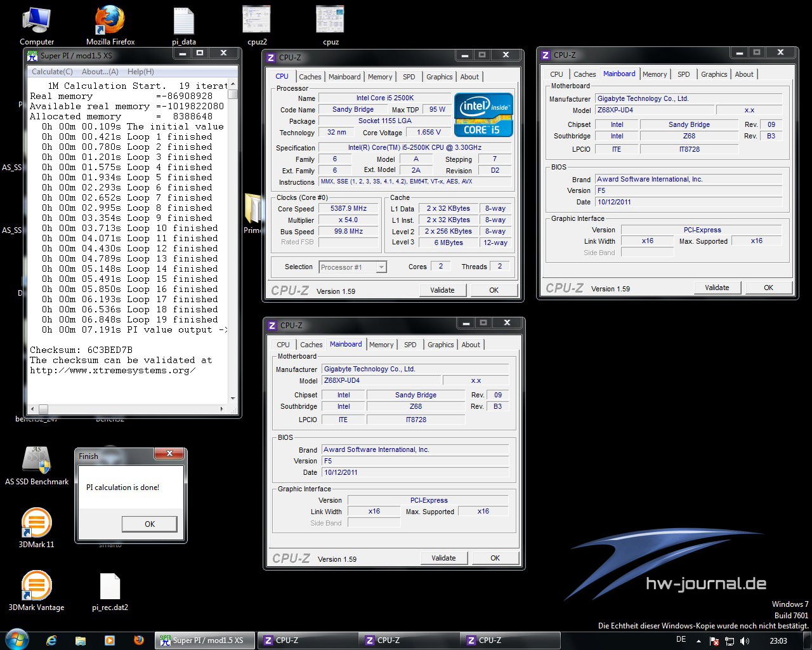This screenshot has width=812, height=650.
Task: Launch Mozilla Firefox from the desktop
Action: (110, 25)
